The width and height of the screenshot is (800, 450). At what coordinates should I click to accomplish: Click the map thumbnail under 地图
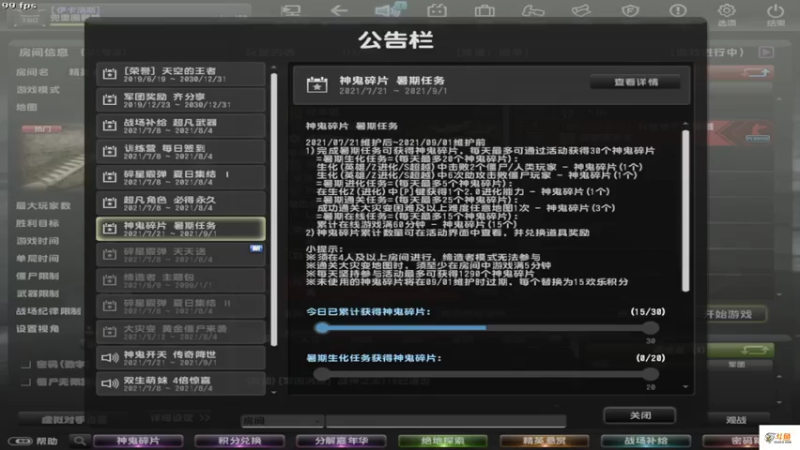pyautogui.click(x=51, y=158)
